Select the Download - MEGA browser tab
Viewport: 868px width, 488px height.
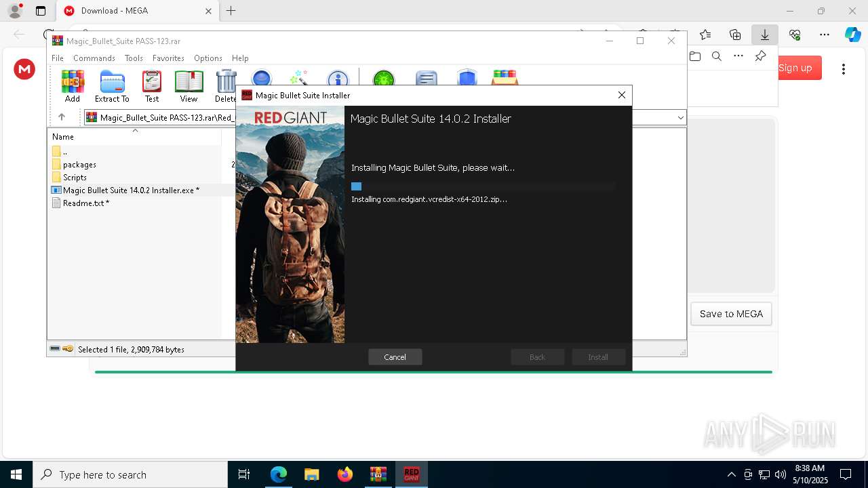coord(138,11)
